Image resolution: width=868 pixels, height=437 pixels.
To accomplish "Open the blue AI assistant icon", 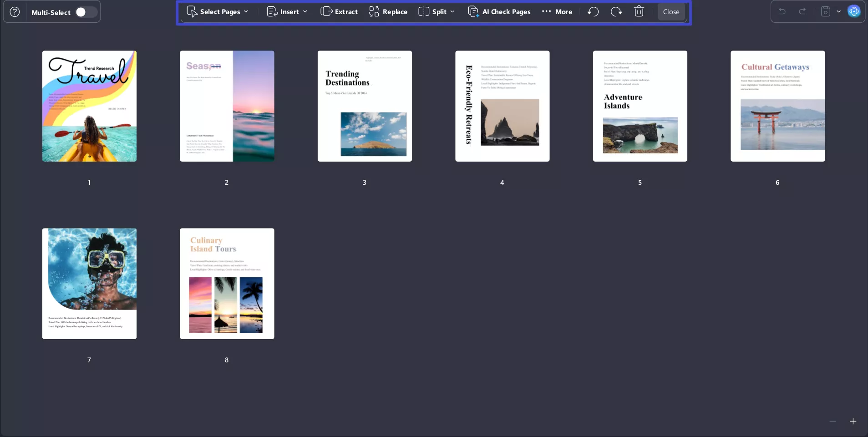I will click(854, 11).
